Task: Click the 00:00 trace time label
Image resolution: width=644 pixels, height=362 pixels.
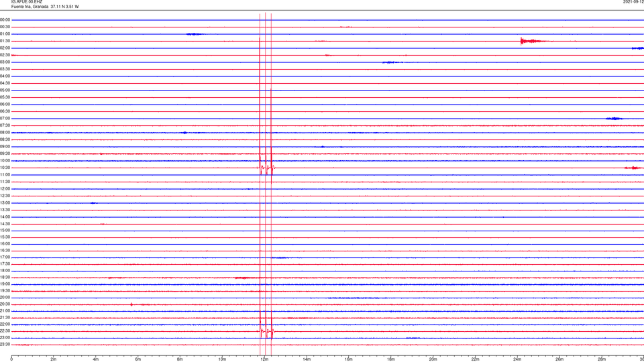Action: point(5,19)
